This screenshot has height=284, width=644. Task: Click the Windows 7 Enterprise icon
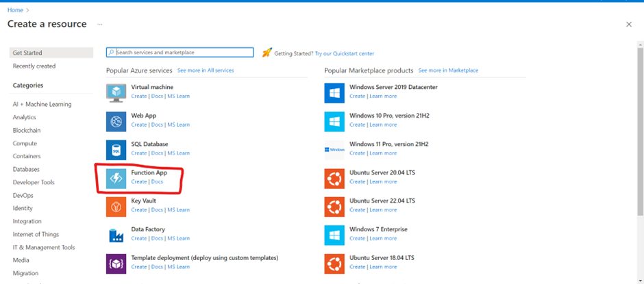coord(334,235)
